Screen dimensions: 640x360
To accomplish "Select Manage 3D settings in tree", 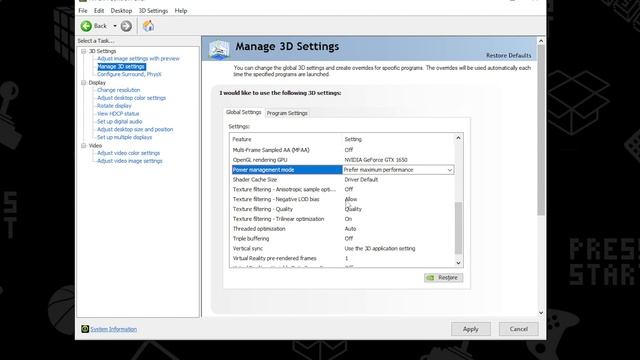I will pyautogui.click(x=121, y=67).
